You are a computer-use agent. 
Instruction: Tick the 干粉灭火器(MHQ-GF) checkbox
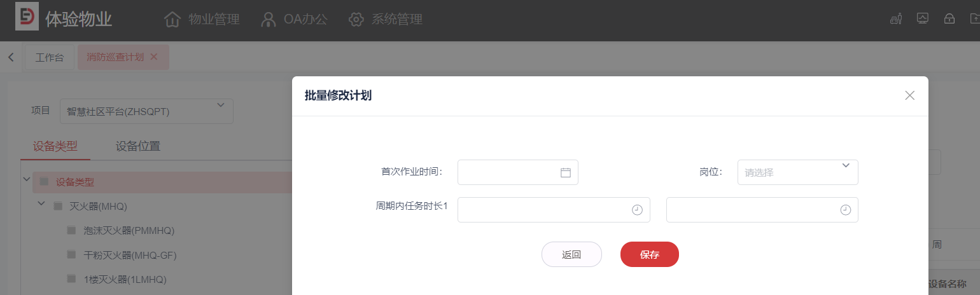pyautogui.click(x=71, y=255)
